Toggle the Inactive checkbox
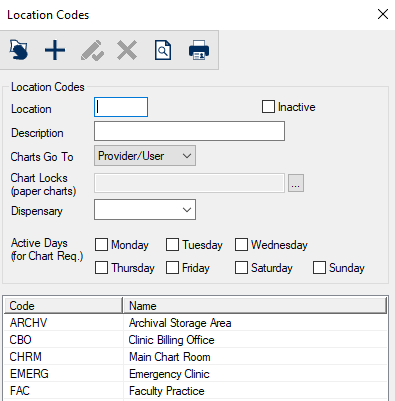 tap(268, 107)
